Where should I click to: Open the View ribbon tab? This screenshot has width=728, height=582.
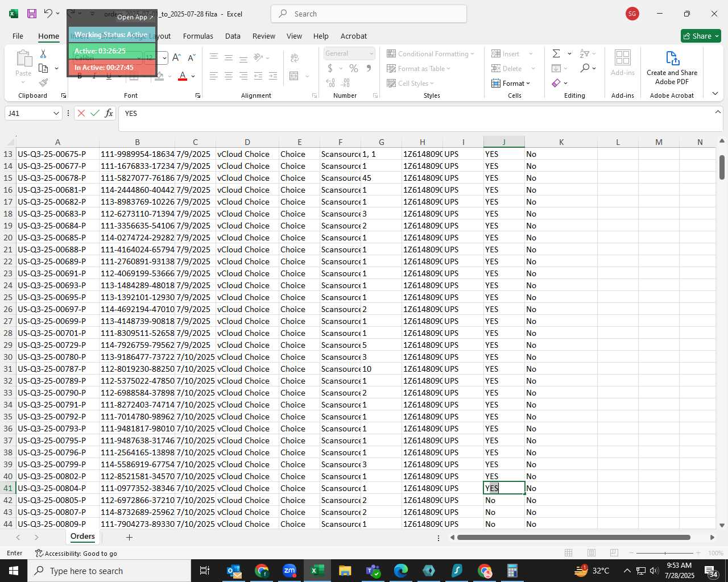pos(294,36)
